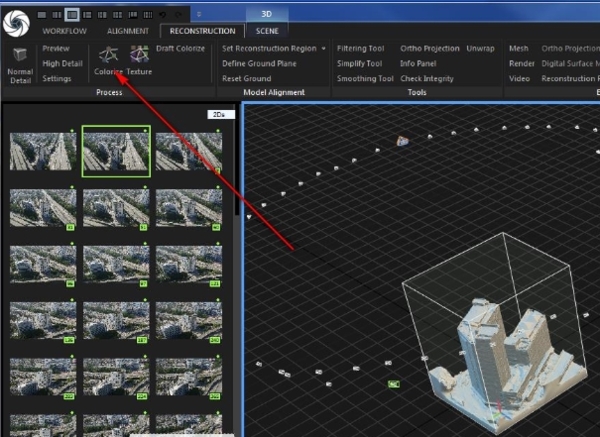
Task: Open the WORKFLOW ribbon tab
Action: (64, 32)
